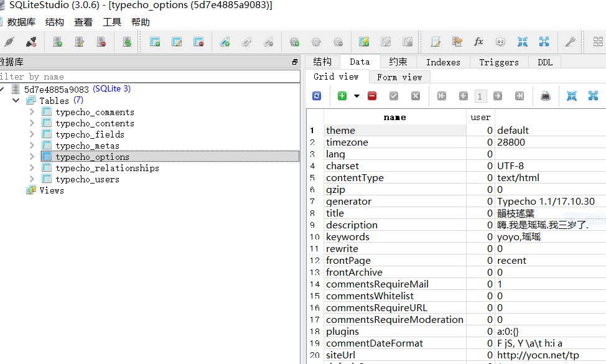Open the SQL editor from toolbar
This screenshot has width=606, height=364.
436,42
